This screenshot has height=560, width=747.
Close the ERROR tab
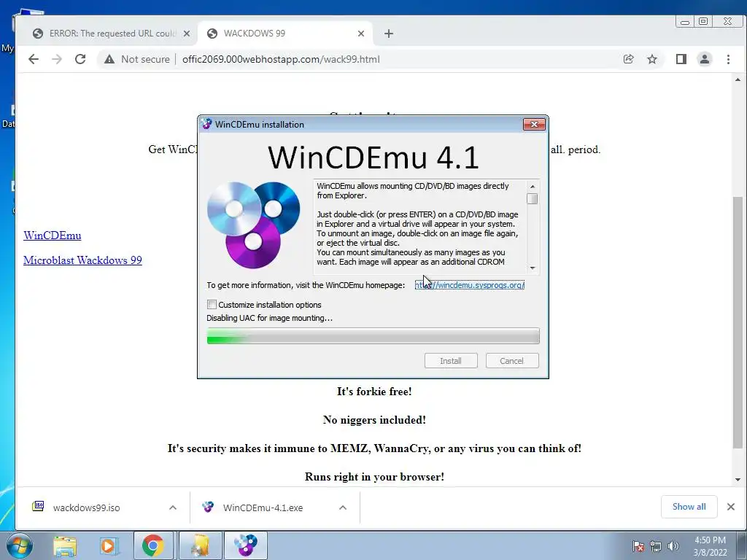coord(187,34)
